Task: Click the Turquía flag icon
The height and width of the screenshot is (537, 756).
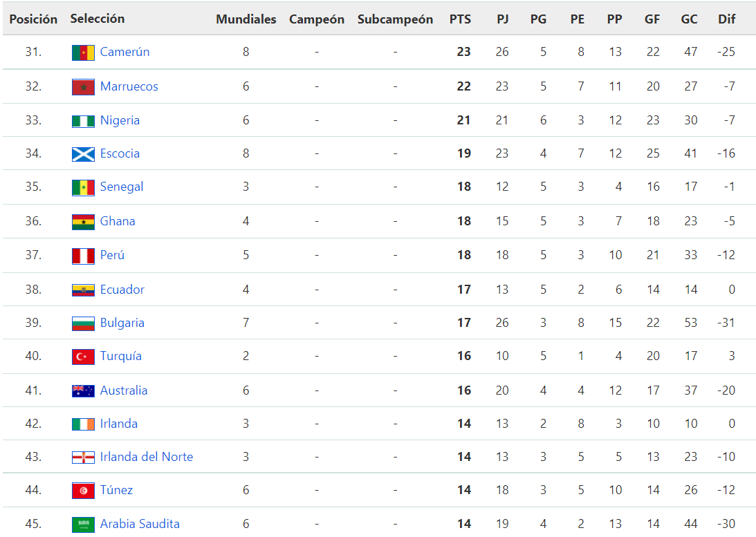Action: 83,357
